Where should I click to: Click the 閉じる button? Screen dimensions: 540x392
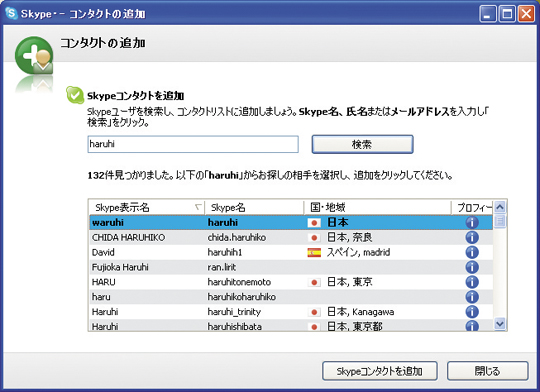(487, 371)
